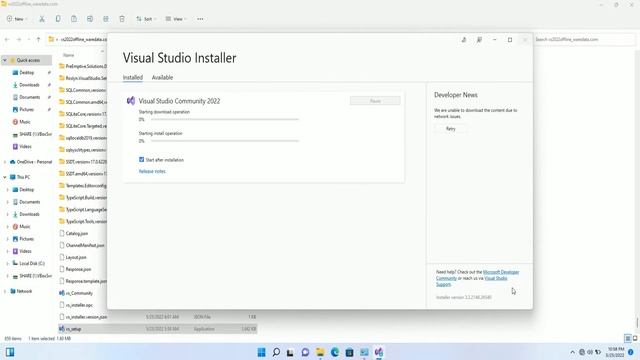Image resolution: width=640 pixels, height=360 pixels.
Task: Open the Chat app on the taskbar
Action: coord(305,352)
